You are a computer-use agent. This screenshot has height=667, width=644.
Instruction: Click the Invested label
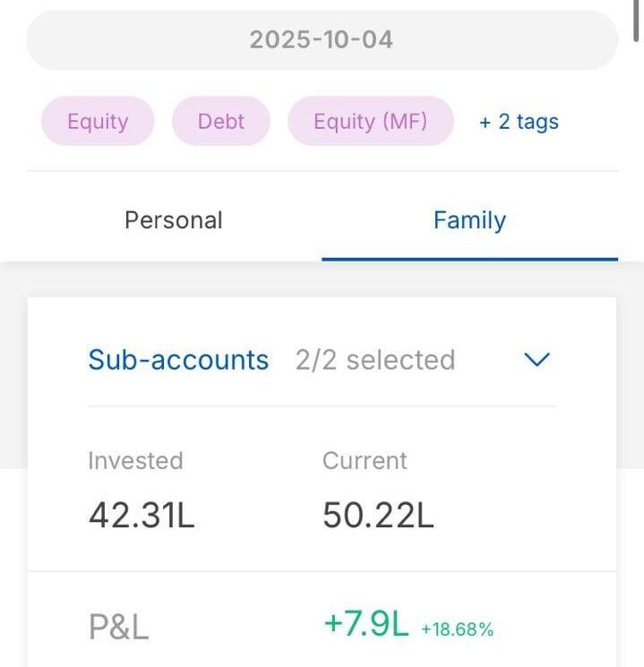(135, 461)
